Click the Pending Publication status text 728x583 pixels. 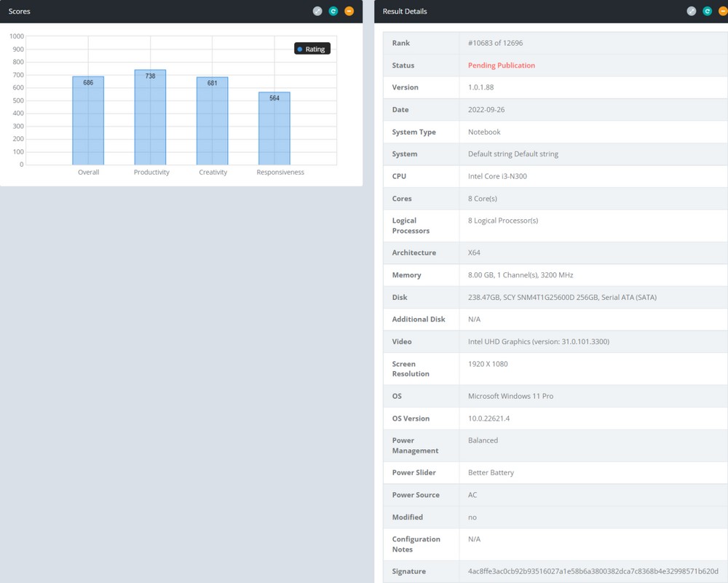[502, 66]
